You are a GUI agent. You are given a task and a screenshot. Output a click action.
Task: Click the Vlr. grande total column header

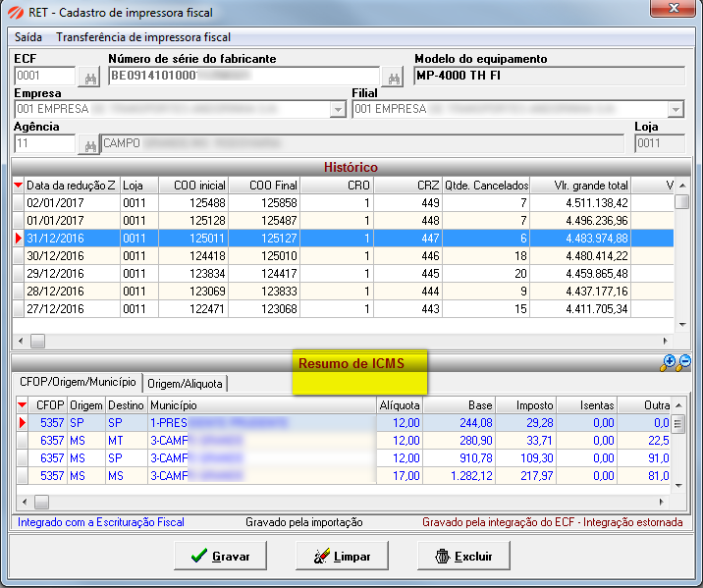click(x=580, y=186)
